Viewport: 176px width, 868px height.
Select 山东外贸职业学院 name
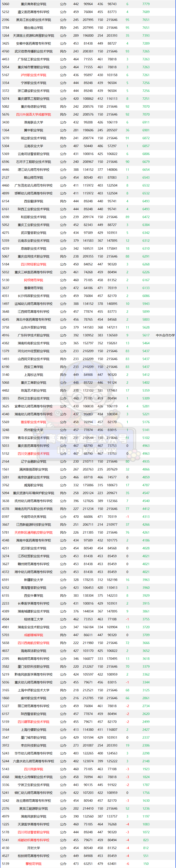click(33, 327)
